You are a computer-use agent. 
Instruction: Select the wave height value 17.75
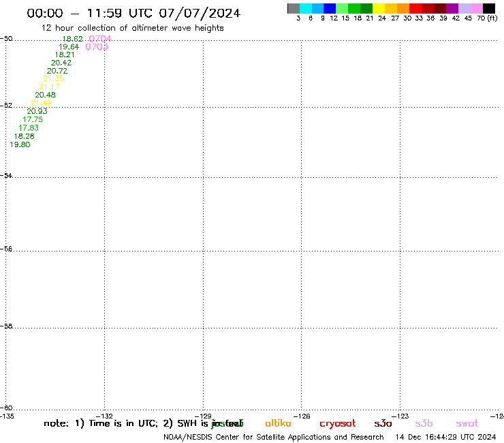click(x=33, y=119)
